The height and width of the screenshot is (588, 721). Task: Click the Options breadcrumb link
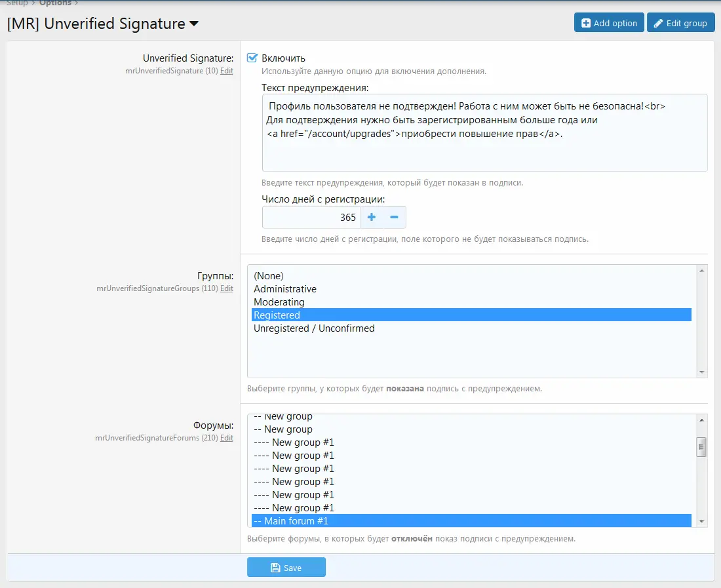click(55, 3)
